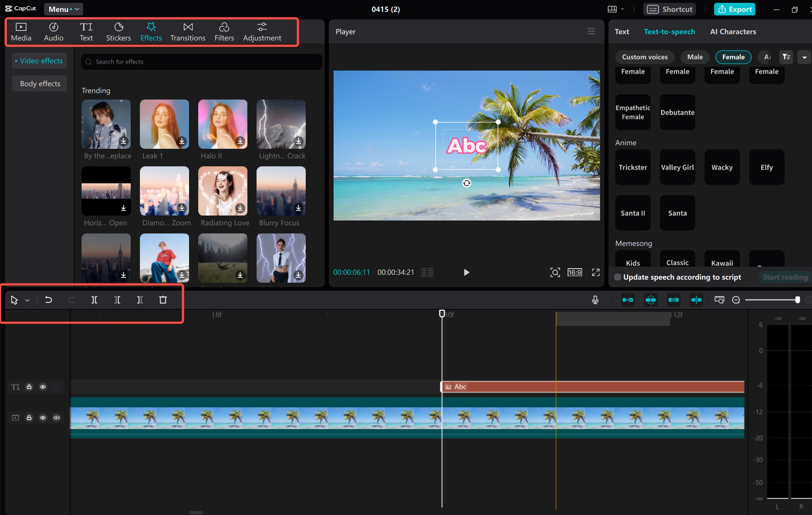Open the Transitions panel
Screen dimensions: 812x515
(x=187, y=31)
